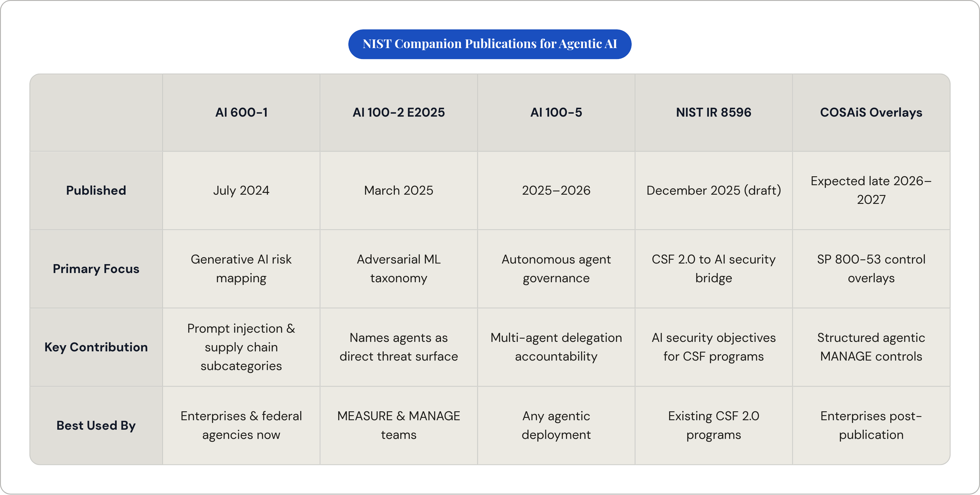Select the March 2025 cell
Viewport: 980px width, 495px height.
point(399,191)
